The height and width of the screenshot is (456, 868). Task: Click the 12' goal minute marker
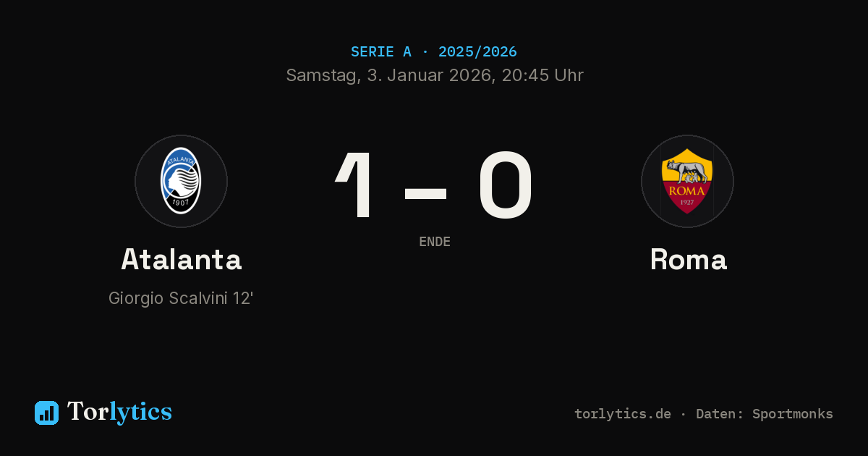click(243, 298)
